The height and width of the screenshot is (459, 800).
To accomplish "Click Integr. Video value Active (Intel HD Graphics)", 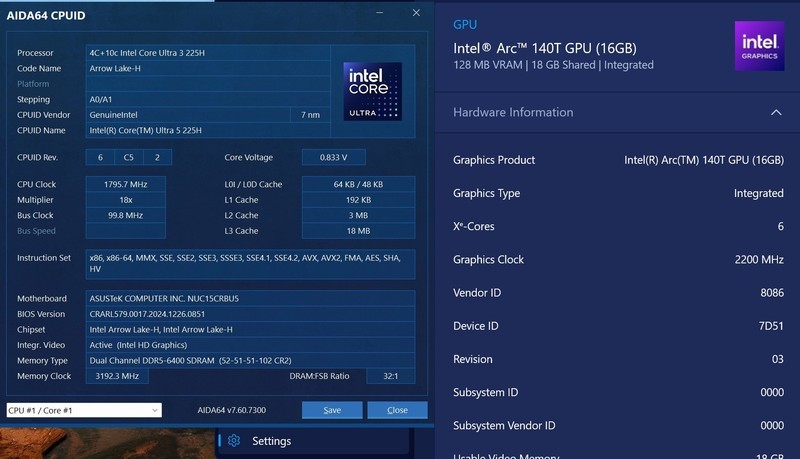I will click(x=250, y=345).
